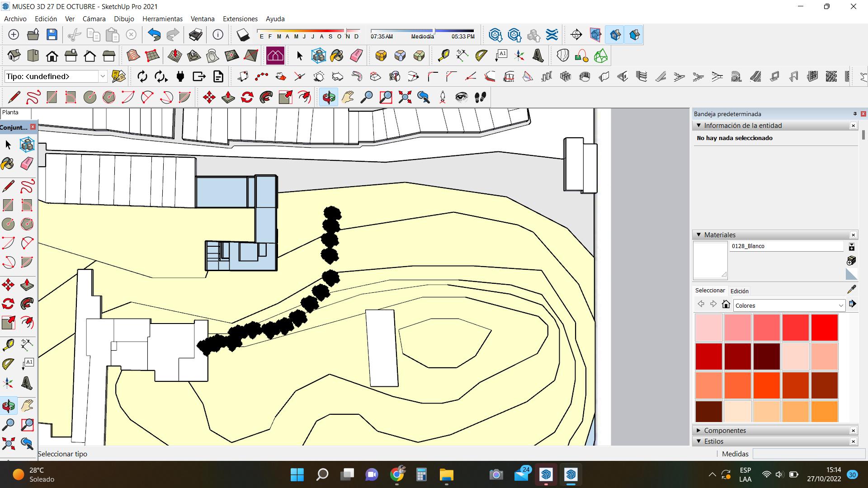Click the Undo arrow icon
Viewport: 868px width, 488px height.
coord(154,35)
